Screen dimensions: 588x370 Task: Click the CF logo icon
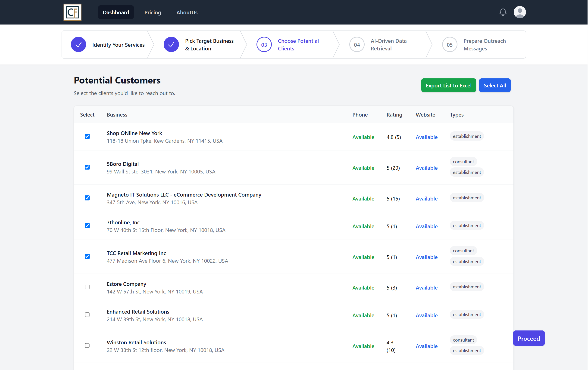72,12
